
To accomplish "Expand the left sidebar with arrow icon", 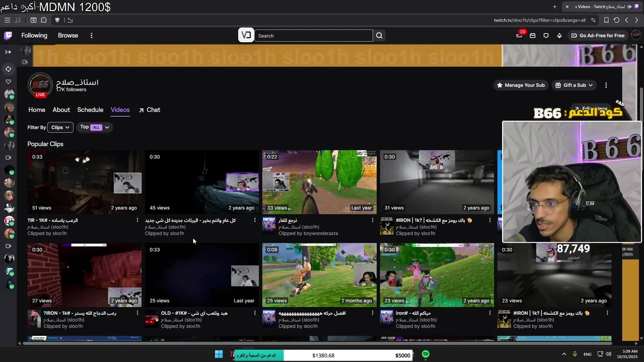I will [8, 52].
